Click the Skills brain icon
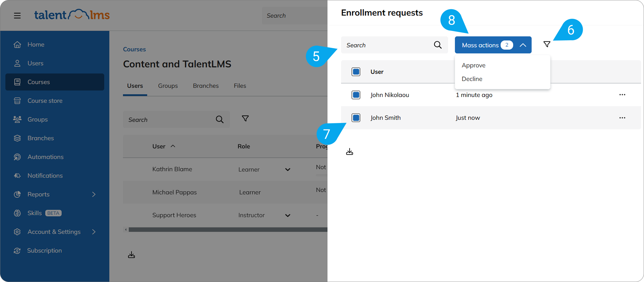Image resolution: width=644 pixels, height=282 pixels. tap(17, 213)
